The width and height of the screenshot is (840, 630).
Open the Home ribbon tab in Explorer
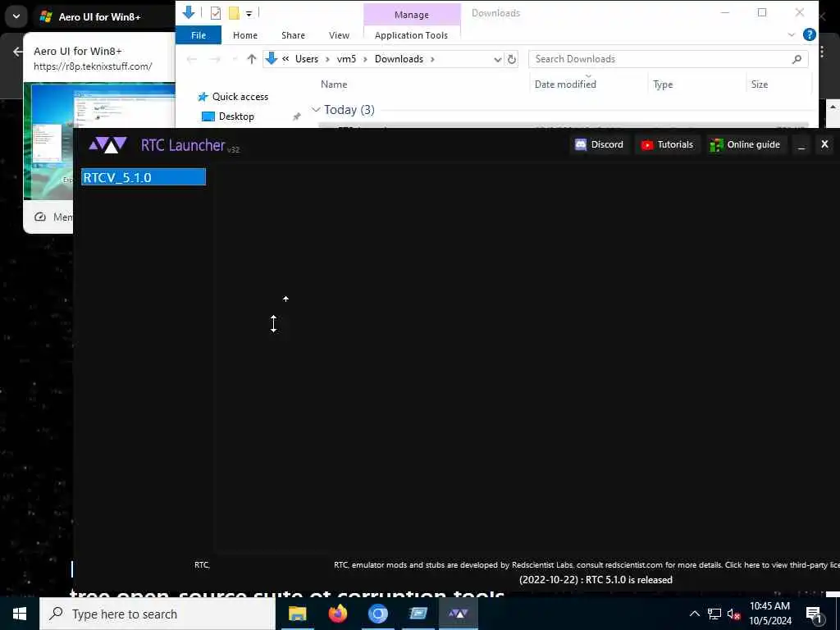coord(244,35)
